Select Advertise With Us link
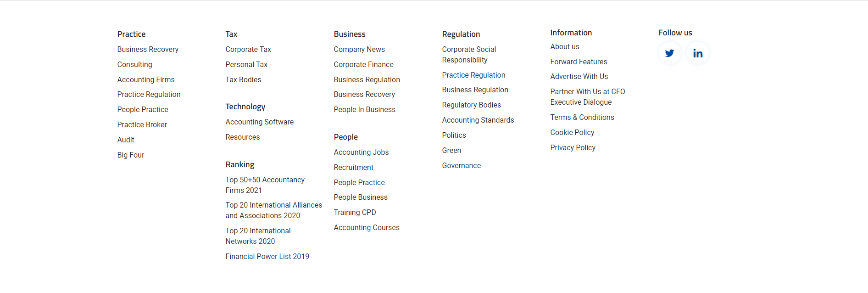This screenshot has height=293, width=868. (x=579, y=76)
